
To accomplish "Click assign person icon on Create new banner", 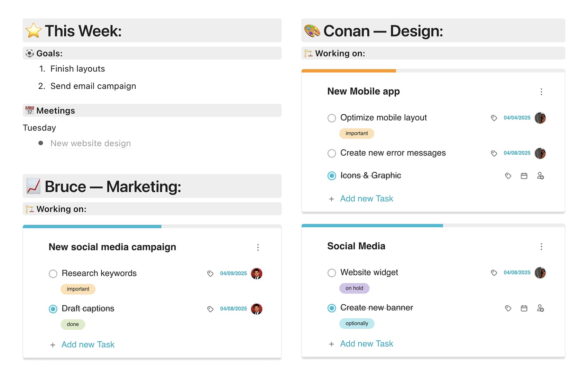I will pos(540,308).
